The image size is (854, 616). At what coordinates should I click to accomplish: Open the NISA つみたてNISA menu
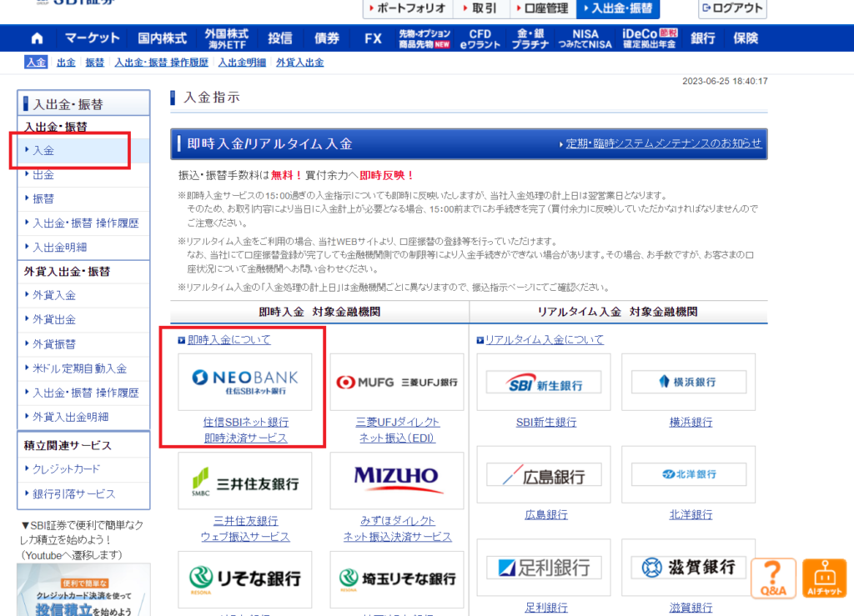pyautogui.click(x=585, y=38)
